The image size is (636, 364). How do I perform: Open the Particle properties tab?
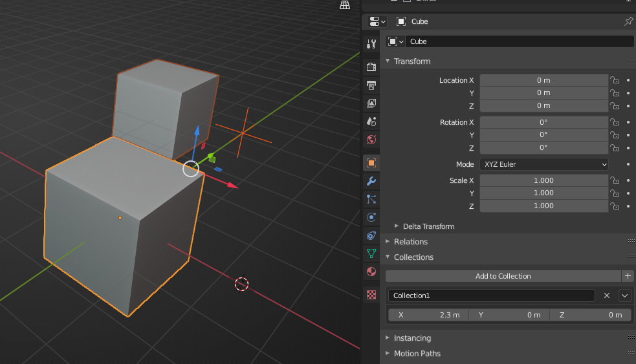coord(371,199)
